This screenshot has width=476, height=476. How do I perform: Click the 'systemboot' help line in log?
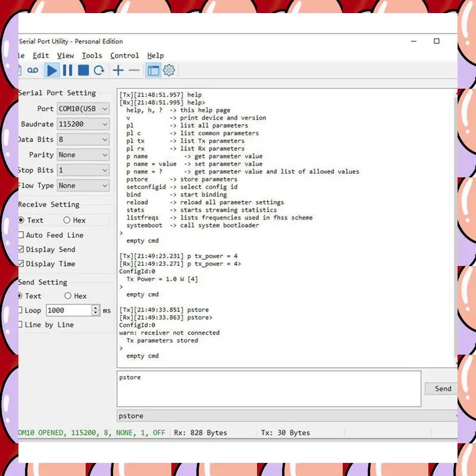click(192, 226)
